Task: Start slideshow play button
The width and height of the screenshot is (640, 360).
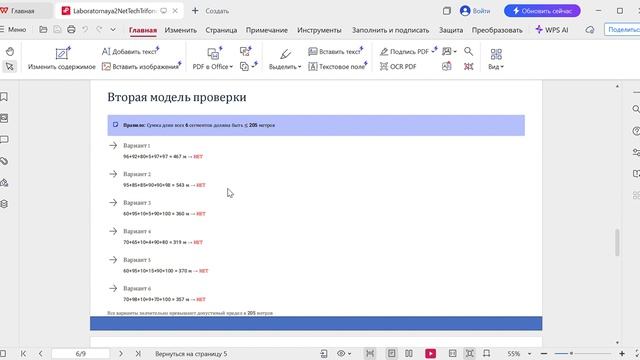Action: [x=431, y=353]
